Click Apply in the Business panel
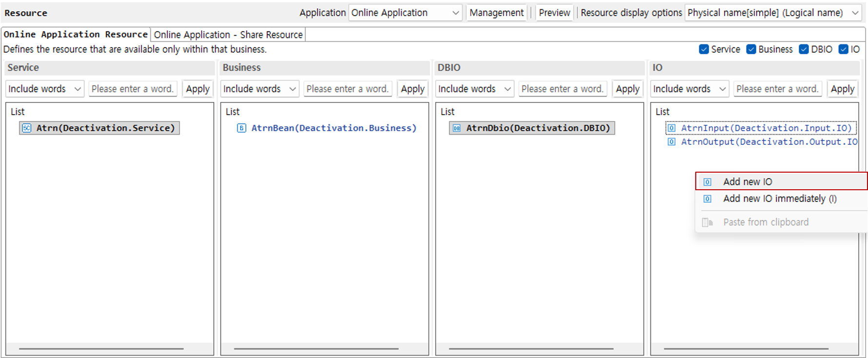Screen dimensions: 868x358 [x=412, y=89]
